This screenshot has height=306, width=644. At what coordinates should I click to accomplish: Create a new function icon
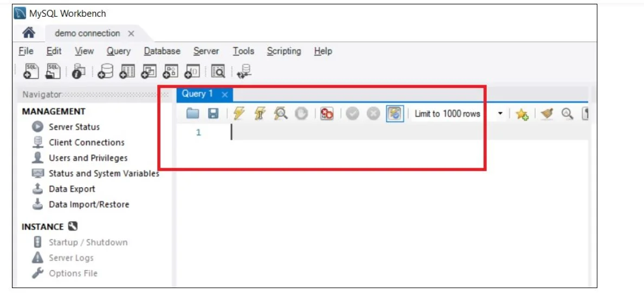(192, 71)
